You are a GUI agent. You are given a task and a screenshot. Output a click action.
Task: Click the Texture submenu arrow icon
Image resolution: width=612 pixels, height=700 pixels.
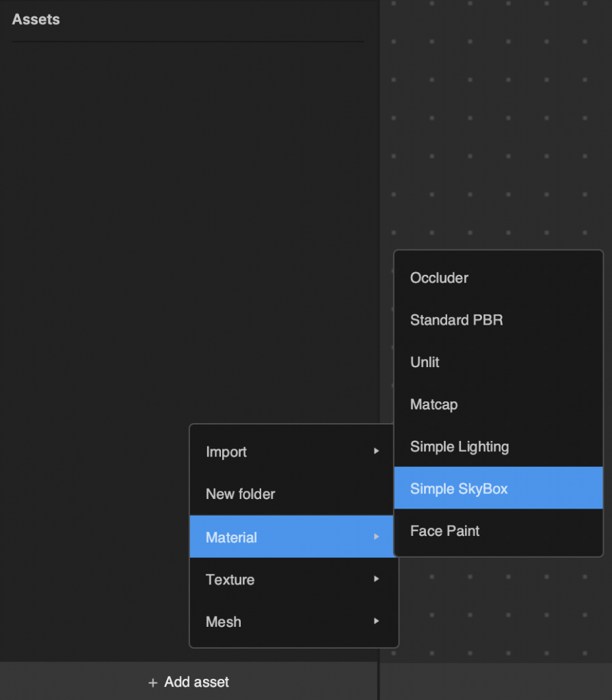(376, 579)
